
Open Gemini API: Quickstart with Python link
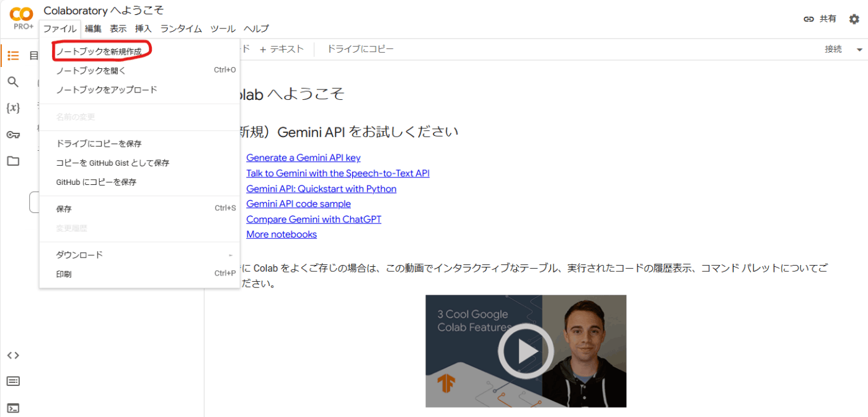[x=321, y=189]
